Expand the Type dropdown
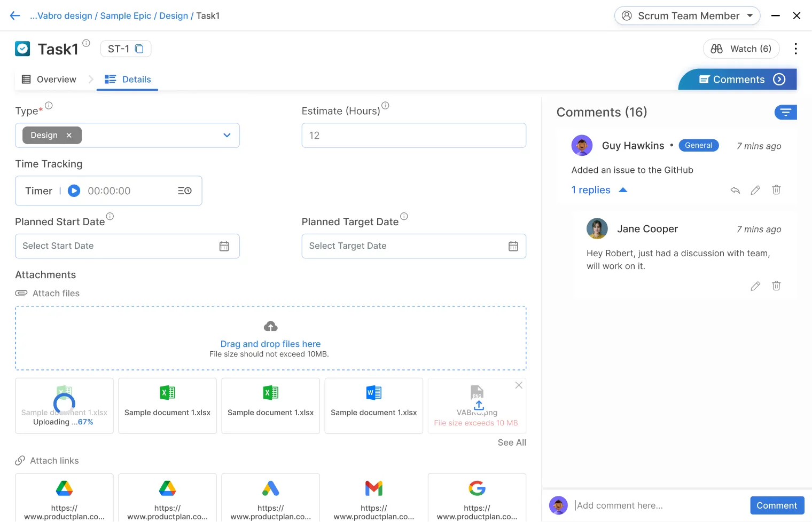The width and height of the screenshot is (812, 522). click(227, 136)
